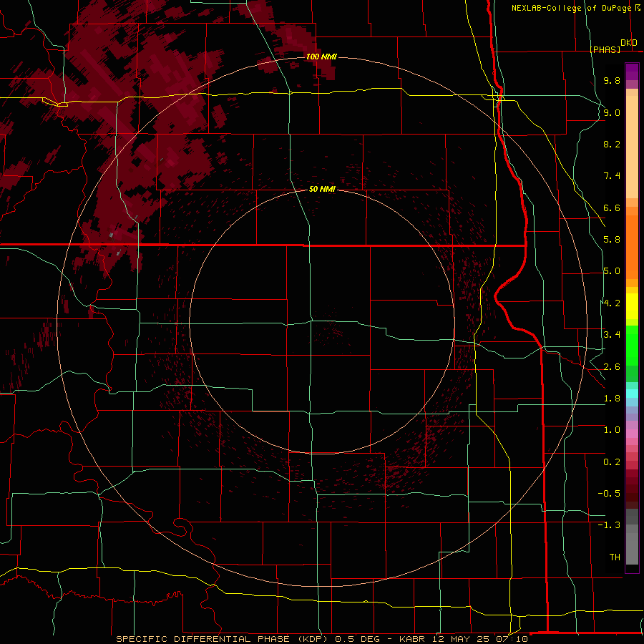Click the [PHAS] units label
The image size is (644, 644).
[x=605, y=49]
